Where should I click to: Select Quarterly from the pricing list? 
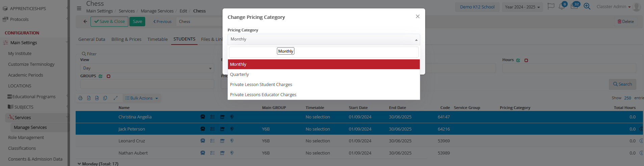click(x=239, y=75)
